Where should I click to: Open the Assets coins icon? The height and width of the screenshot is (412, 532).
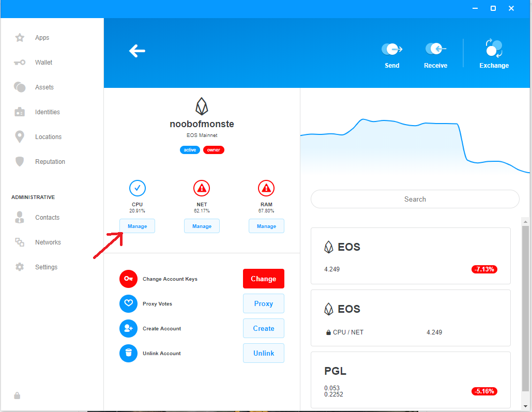20,87
